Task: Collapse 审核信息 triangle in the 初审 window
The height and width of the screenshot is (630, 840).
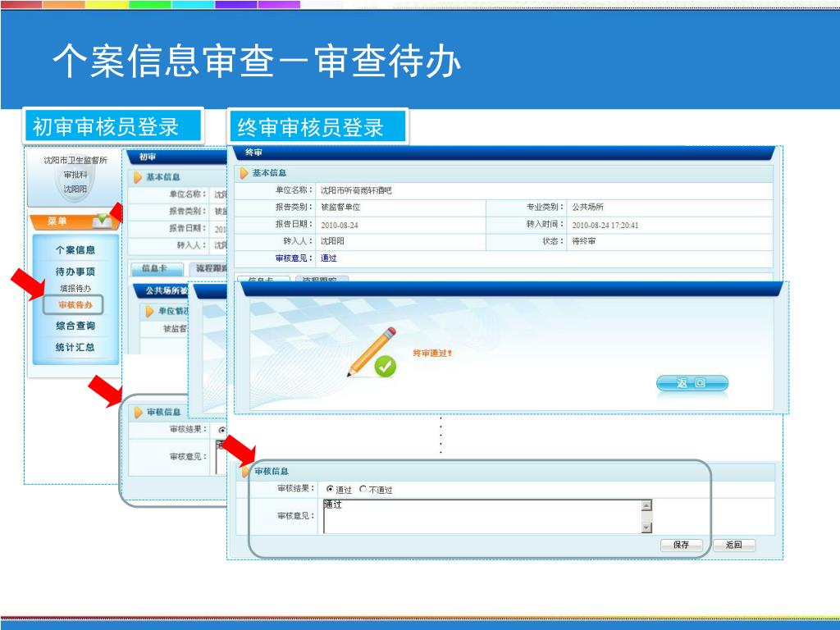Action: [x=138, y=412]
